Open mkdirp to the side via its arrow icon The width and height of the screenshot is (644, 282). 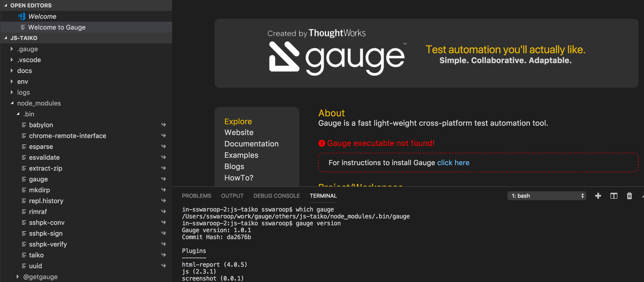click(x=163, y=190)
